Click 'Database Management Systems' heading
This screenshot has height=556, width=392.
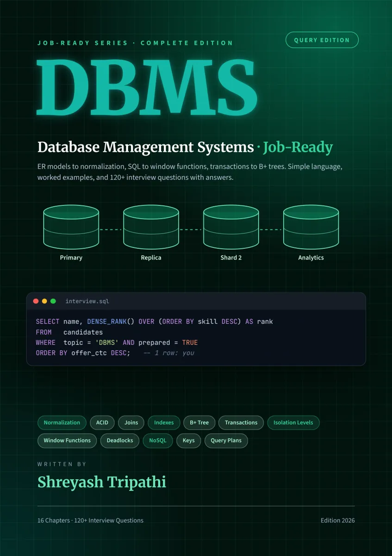[x=146, y=147]
